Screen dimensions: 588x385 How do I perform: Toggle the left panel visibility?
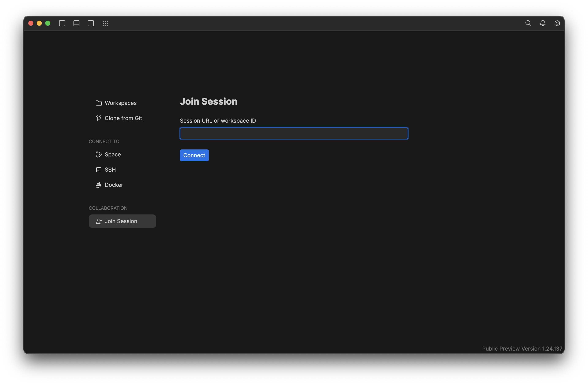click(x=62, y=23)
